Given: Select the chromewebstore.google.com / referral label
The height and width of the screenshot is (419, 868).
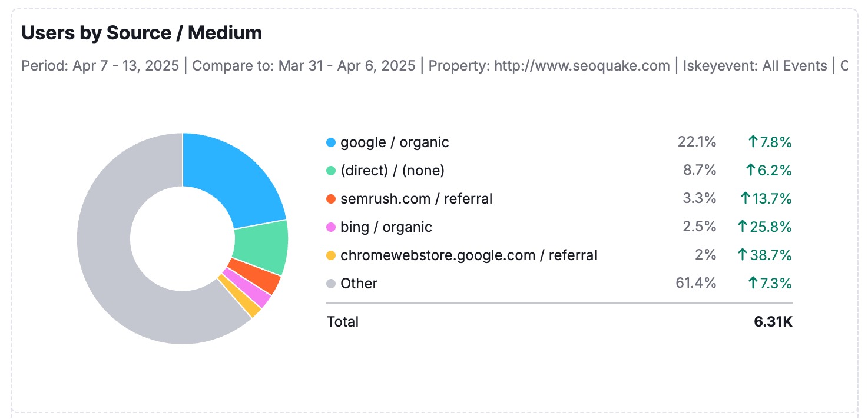Looking at the screenshot, I should [x=469, y=255].
